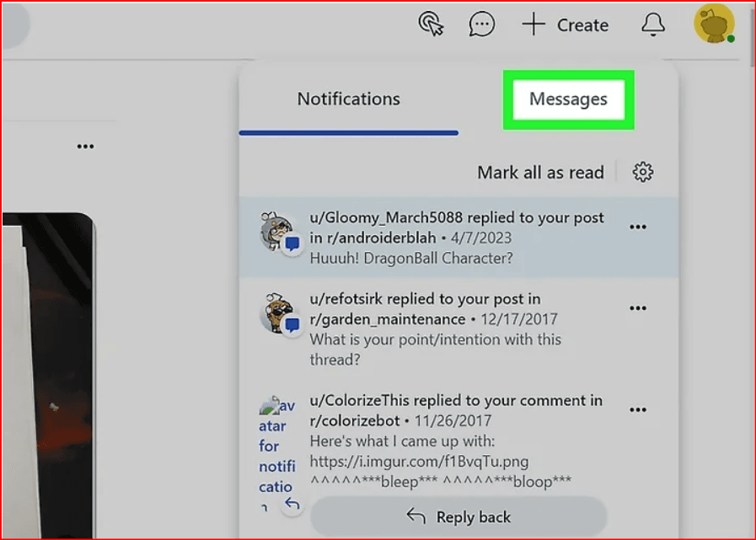
Task: Click the post image thumbnail on left
Action: point(46,371)
